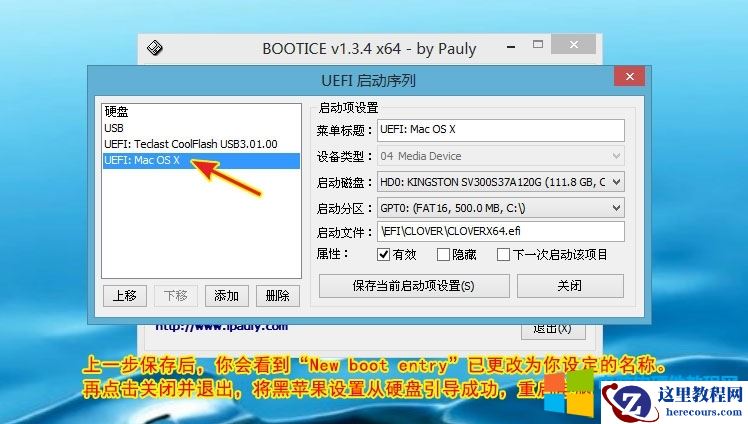
Task: Click the 上移 move up button
Action: point(125,296)
